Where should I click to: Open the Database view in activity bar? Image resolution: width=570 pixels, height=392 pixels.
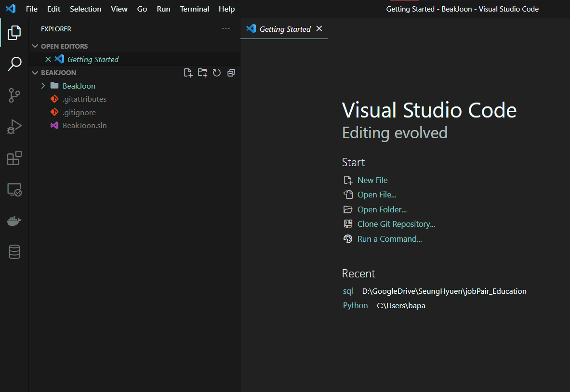click(x=14, y=252)
